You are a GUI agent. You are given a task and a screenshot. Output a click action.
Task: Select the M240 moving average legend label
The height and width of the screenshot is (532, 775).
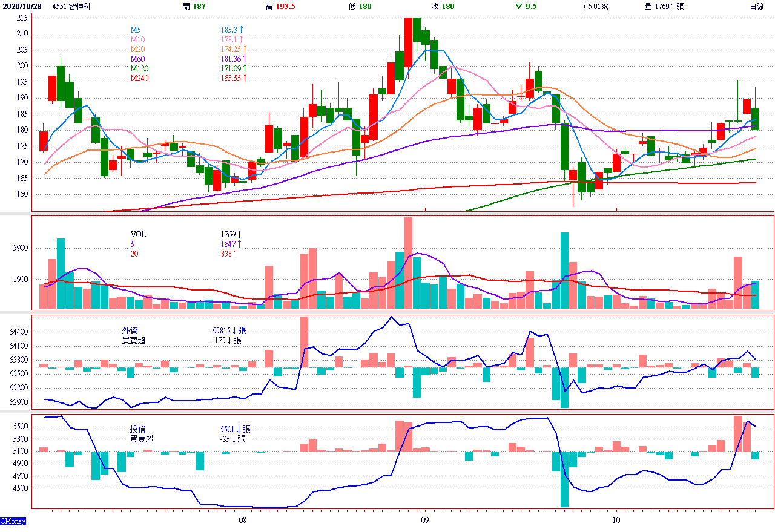(140, 78)
